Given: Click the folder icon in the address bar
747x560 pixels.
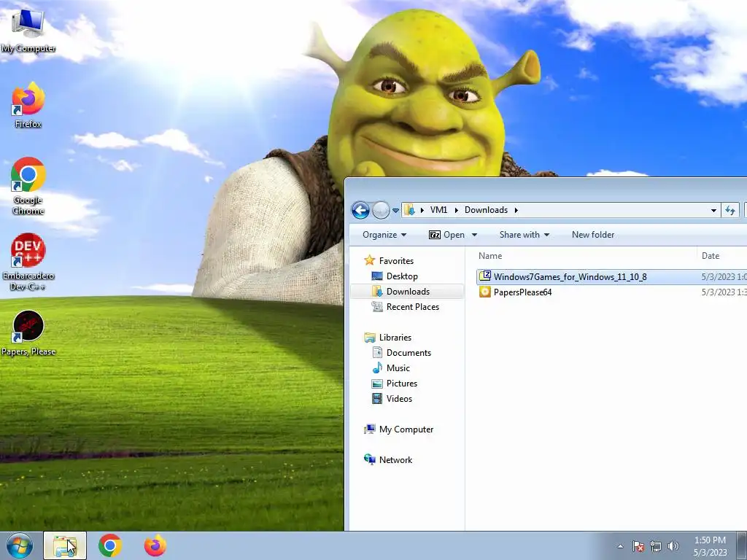Looking at the screenshot, I should [409, 210].
